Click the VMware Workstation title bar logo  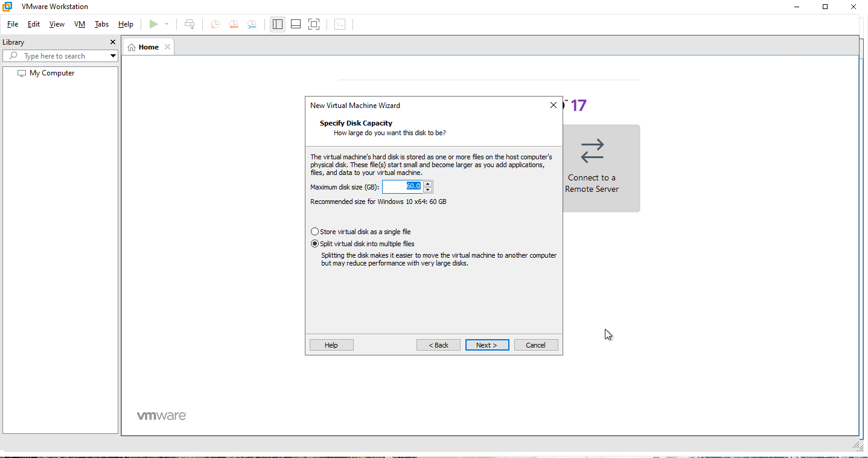point(8,7)
